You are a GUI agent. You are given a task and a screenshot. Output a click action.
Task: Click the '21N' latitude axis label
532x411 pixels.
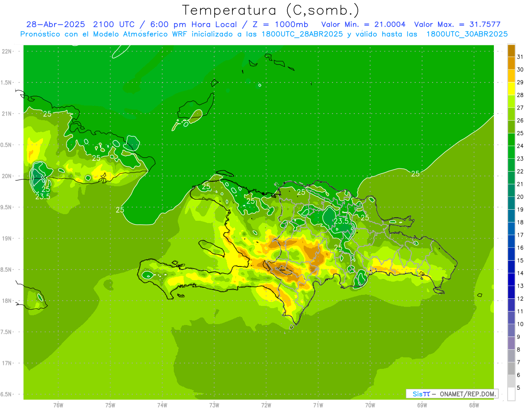[x=8, y=114]
